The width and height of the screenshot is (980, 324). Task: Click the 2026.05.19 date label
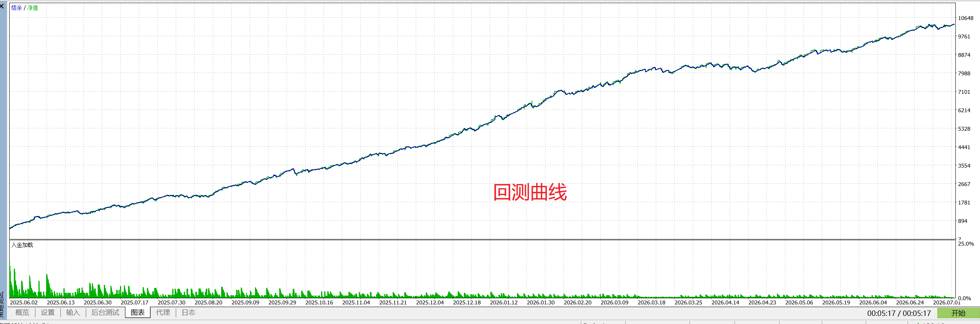tap(836, 302)
